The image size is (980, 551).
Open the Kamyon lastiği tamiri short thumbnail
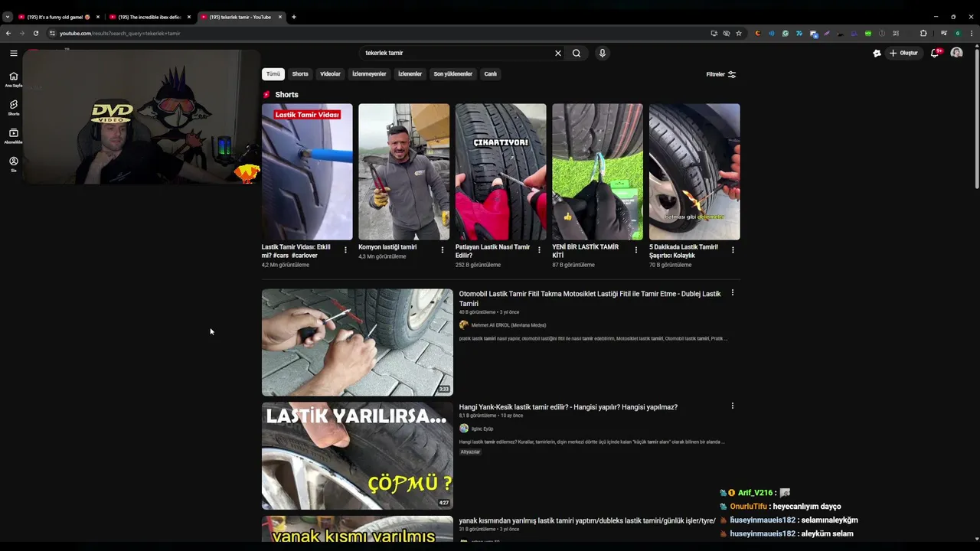click(403, 171)
